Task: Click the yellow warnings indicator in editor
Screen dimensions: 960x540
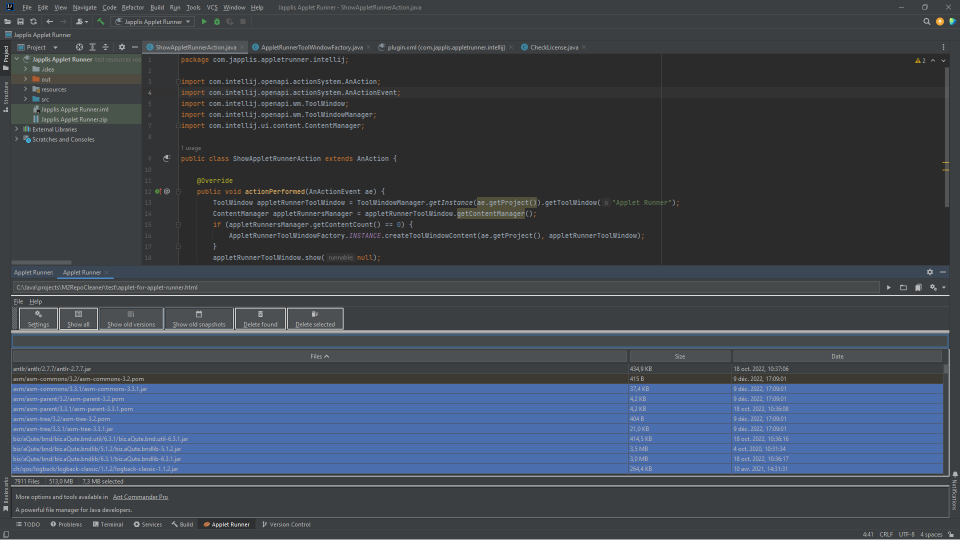Action: [920, 61]
